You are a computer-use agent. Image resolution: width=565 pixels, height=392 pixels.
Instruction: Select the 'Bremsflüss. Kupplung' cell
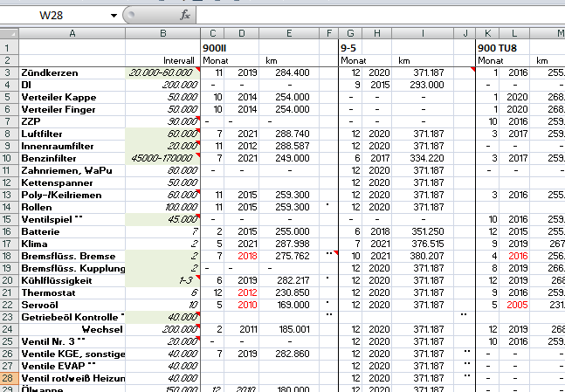coord(72,268)
